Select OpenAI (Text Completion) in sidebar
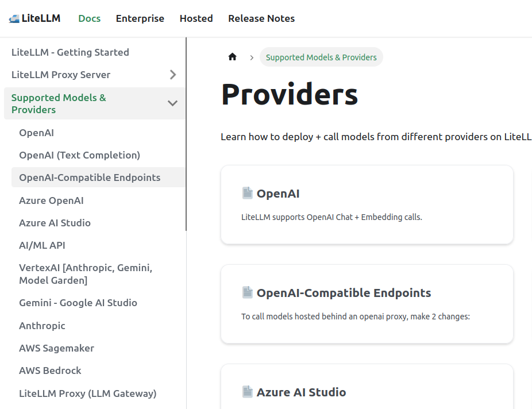Image resolution: width=532 pixels, height=409 pixels. pyautogui.click(x=79, y=155)
